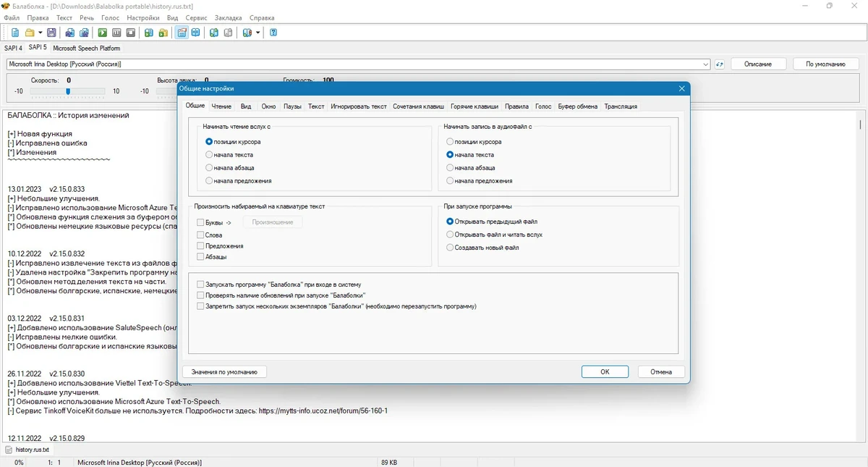This screenshot has width=868, height=467.
Task: Click the disabled 'Произношение' button
Action: pyautogui.click(x=273, y=222)
